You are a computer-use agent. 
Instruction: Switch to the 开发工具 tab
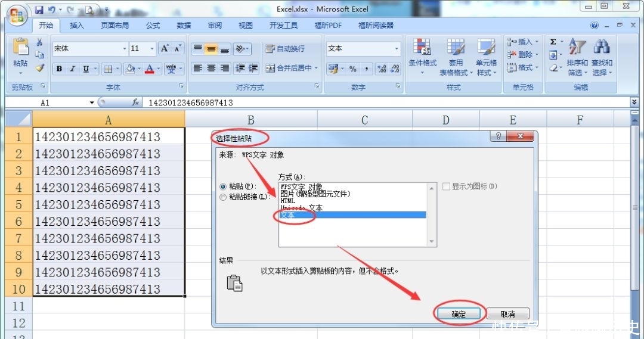click(x=283, y=26)
